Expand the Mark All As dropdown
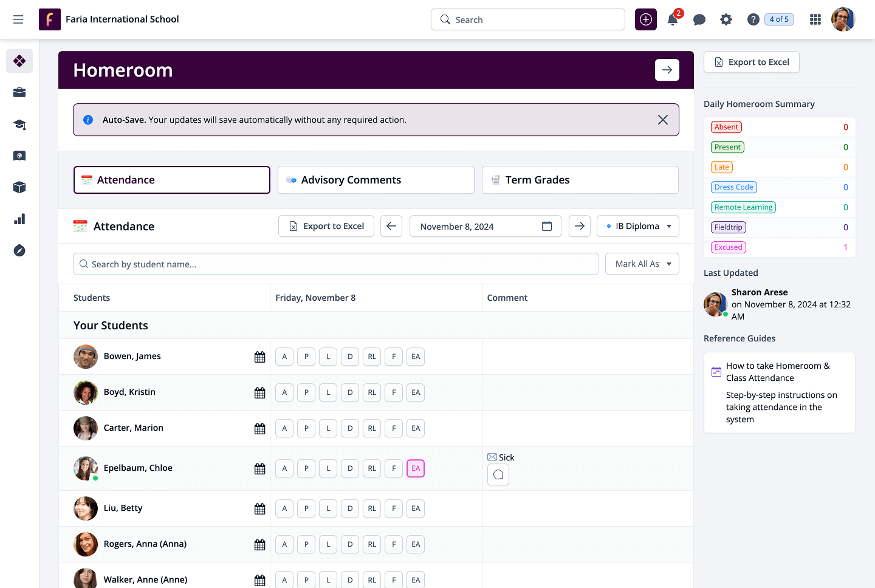This screenshot has height=588, width=875. [x=642, y=264]
